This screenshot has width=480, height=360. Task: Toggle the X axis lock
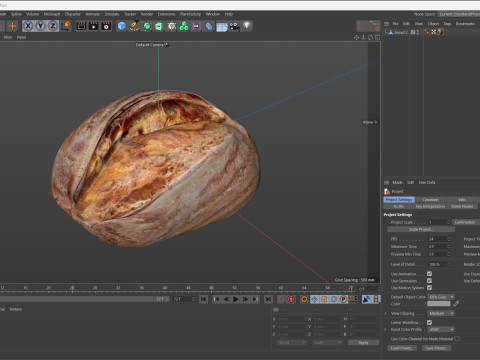tap(29, 26)
